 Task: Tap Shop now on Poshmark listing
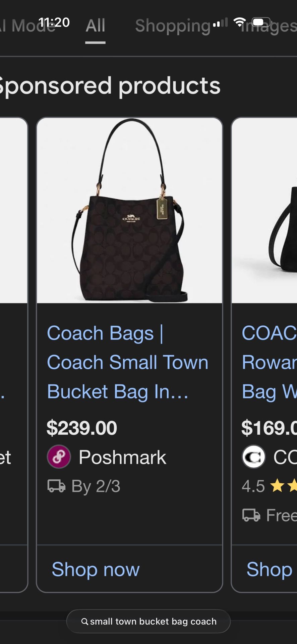click(x=96, y=570)
